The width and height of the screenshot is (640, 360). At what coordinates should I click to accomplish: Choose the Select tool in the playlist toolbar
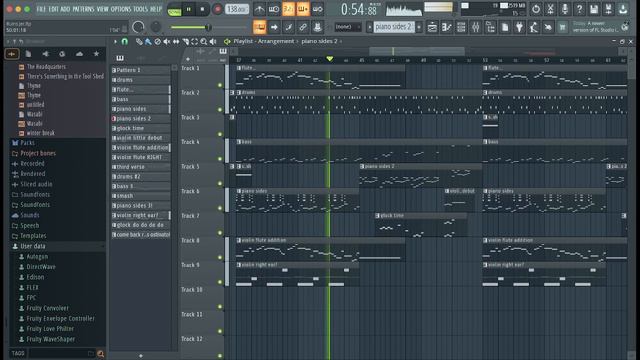pos(194,42)
